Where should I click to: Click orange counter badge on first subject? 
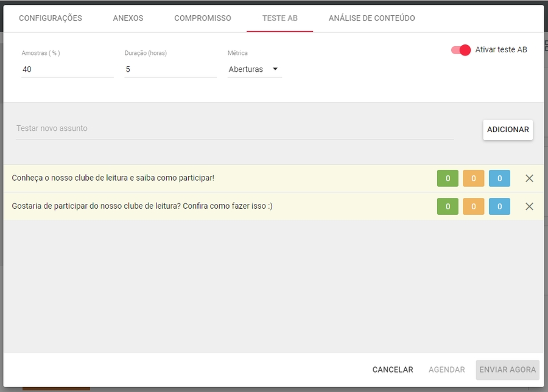(474, 178)
